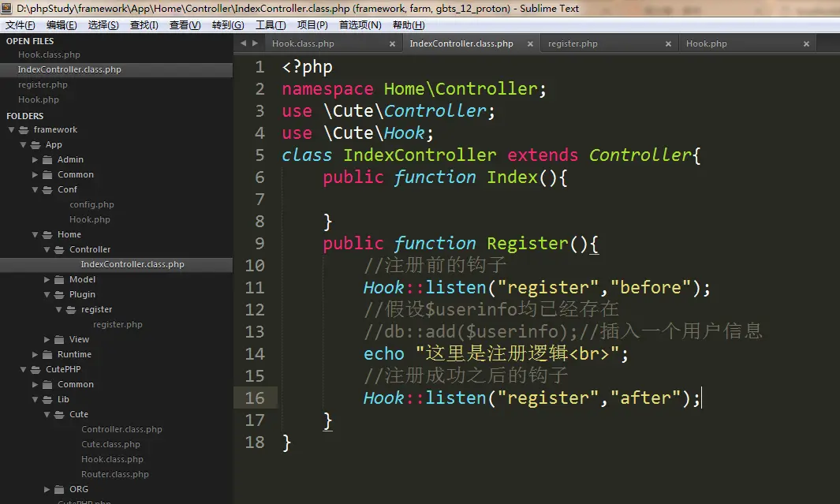Expand the Runtime folder
840x504 pixels.
(x=35, y=355)
